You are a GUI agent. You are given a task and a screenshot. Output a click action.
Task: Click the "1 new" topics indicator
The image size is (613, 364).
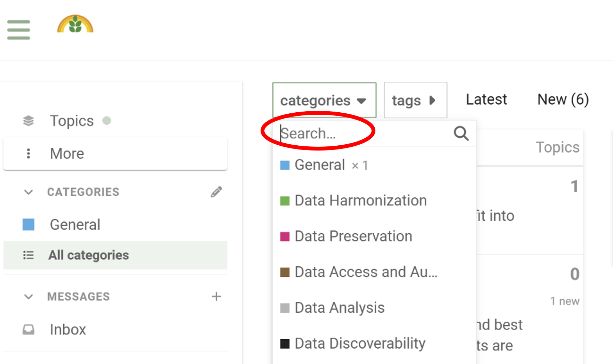pos(565,301)
